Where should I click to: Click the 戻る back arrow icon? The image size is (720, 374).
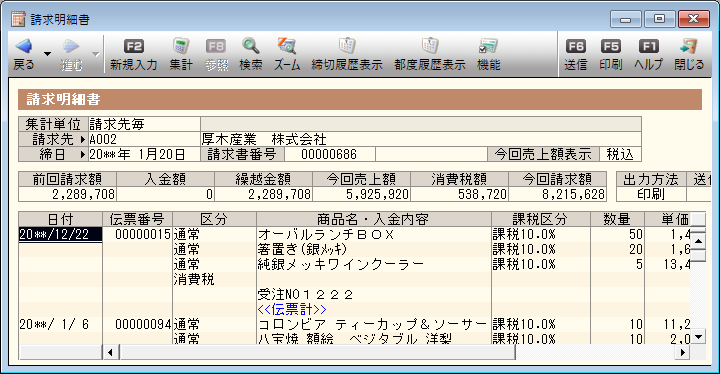click(x=23, y=46)
